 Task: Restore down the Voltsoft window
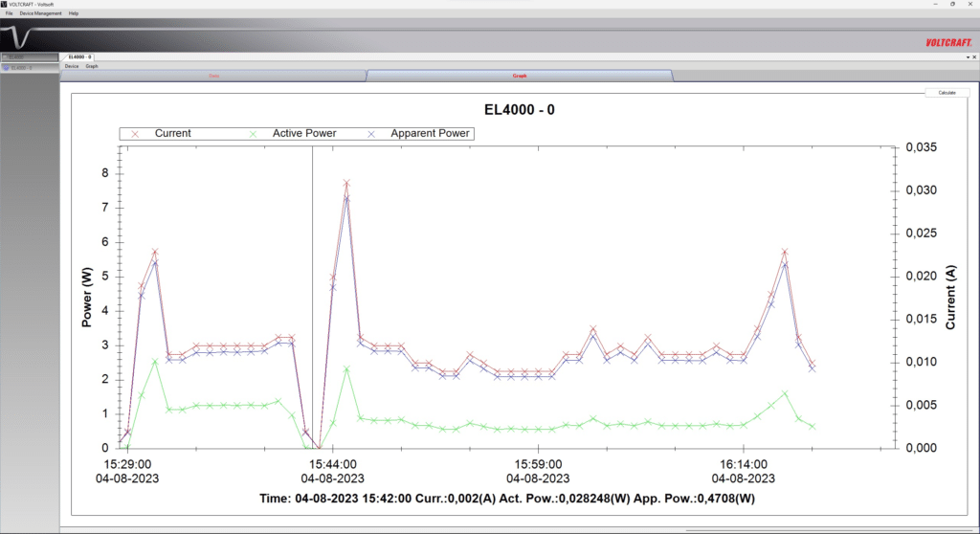952,4
